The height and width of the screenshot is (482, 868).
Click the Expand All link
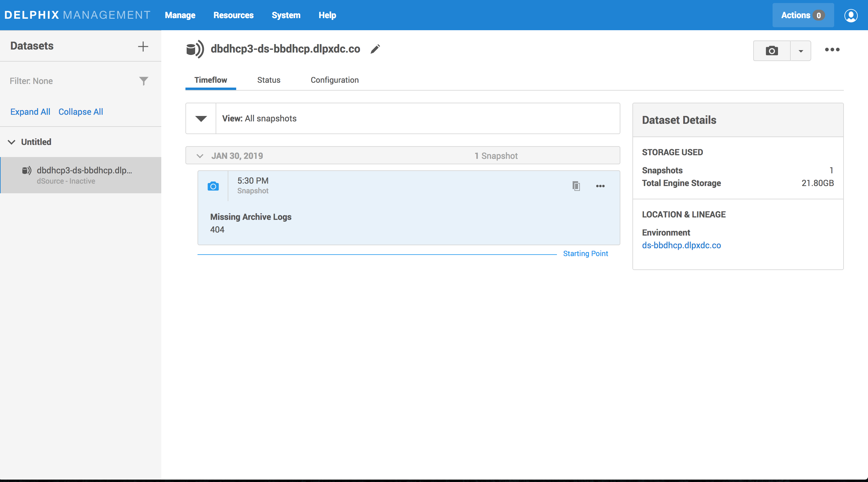30,111
